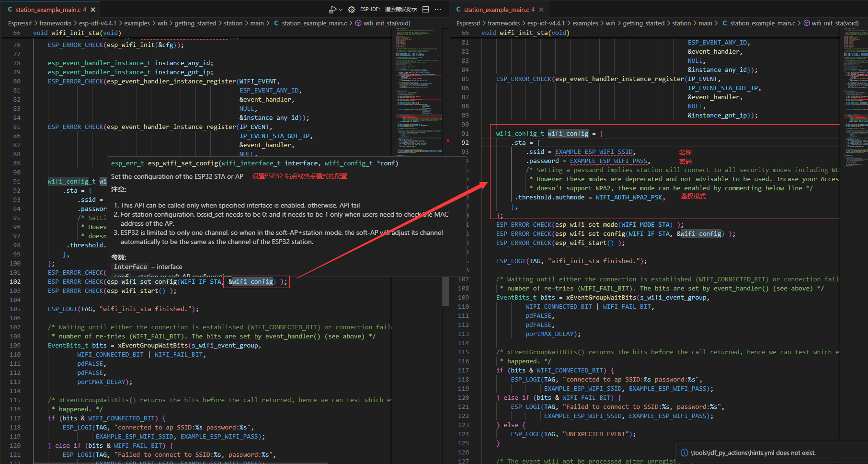Click esp_wifi_start on line 103 in the left editor
The height and width of the screenshot is (464, 868).
133,291
